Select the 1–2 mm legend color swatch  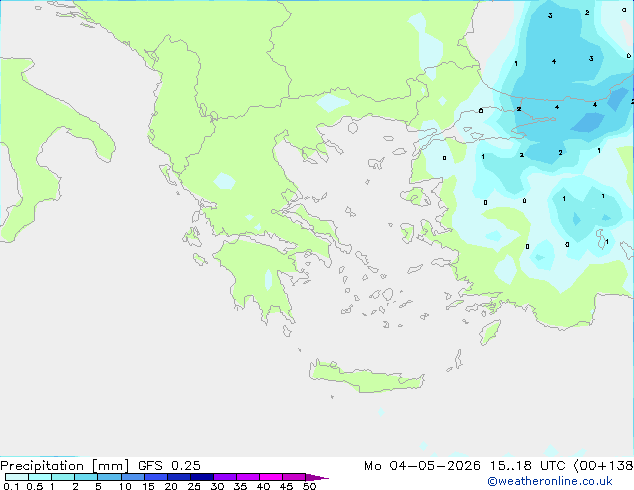point(63,477)
